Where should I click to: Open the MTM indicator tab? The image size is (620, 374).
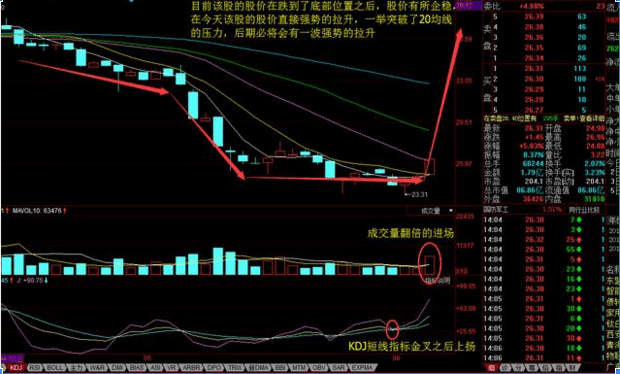[299, 368]
